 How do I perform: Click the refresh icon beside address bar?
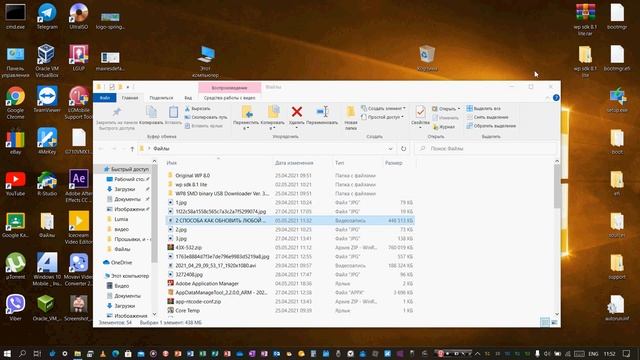pos(403,149)
